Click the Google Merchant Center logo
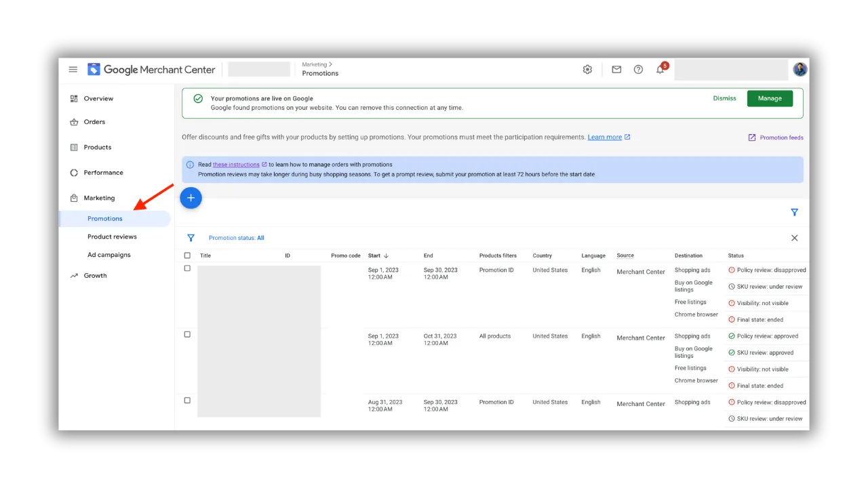The width and height of the screenshot is (868, 488). pos(151,69)
